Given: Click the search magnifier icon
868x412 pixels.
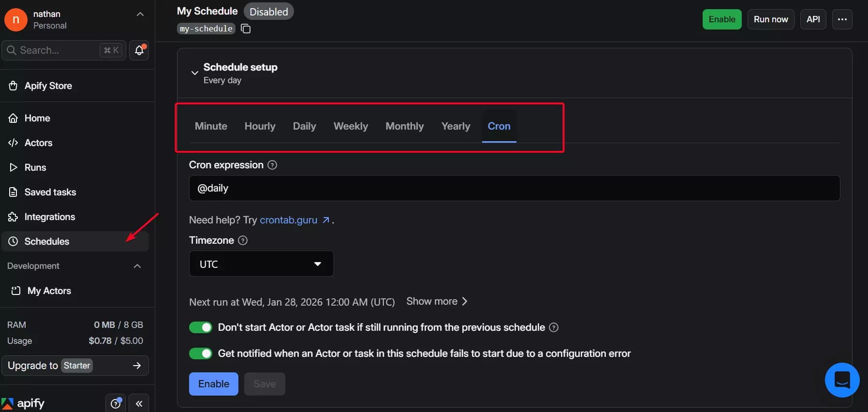Looking at the screenshot, I should pyautogui.click(x=12, y=50).
